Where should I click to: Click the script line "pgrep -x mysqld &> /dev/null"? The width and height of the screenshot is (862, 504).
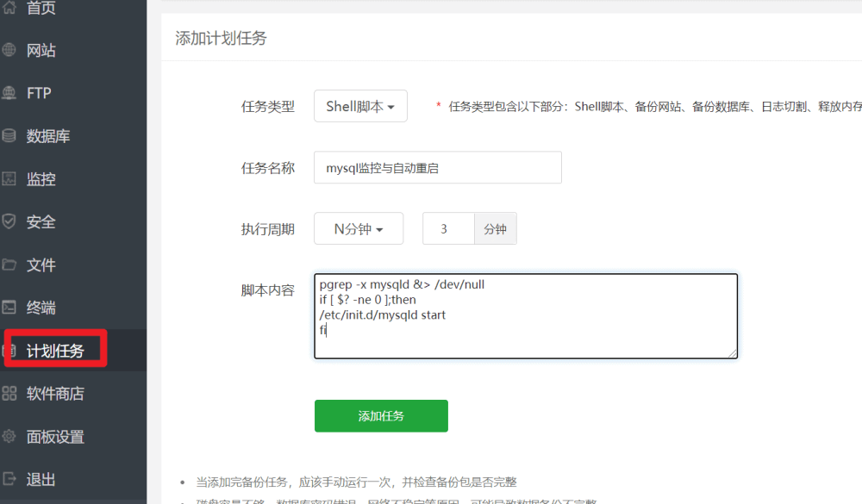[x=402, y=284]
